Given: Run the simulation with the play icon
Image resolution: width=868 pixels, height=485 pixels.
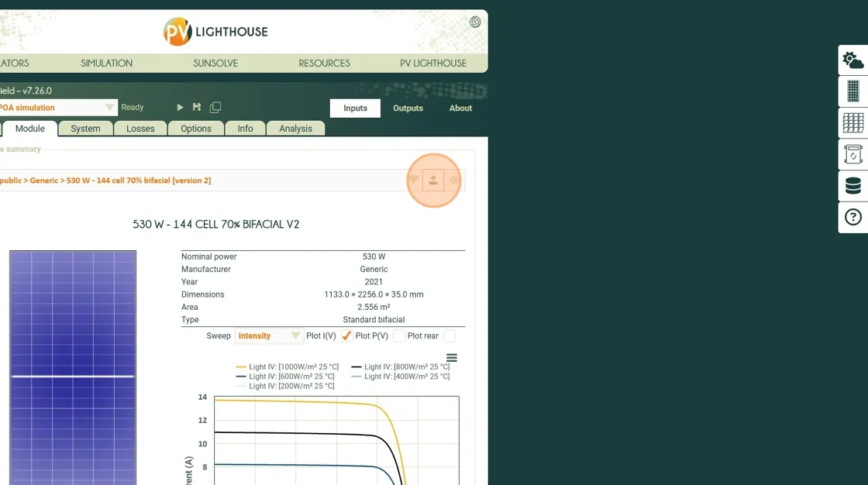Looking at the screenshot, I should pyautogui.click(x=180, y=108).
